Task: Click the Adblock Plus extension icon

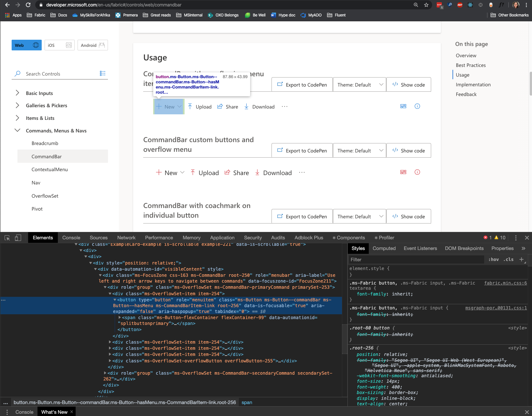Action: 460,5
